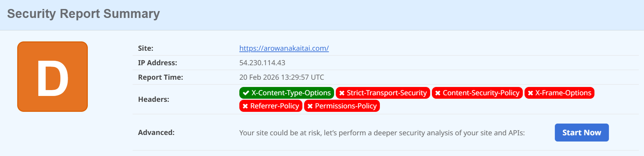Click the X icon beside X-Frame-Options
This screenshot has height=156, width=644.
point(530,93)
